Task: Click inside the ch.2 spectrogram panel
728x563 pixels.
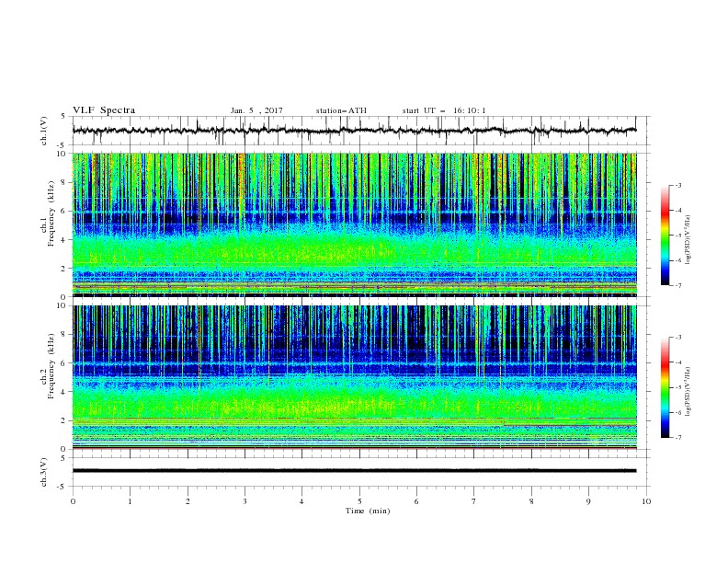Action: [355, 377]
